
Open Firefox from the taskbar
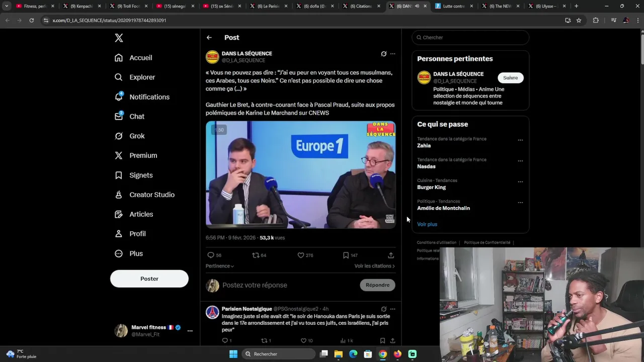click(x=397, y=354)
